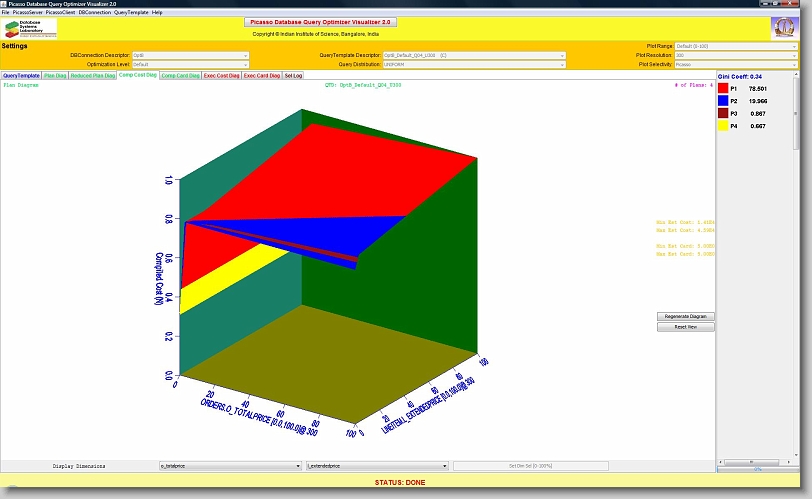
Task: Switch to the Exec Cost Diag tab
Action: 221,76
